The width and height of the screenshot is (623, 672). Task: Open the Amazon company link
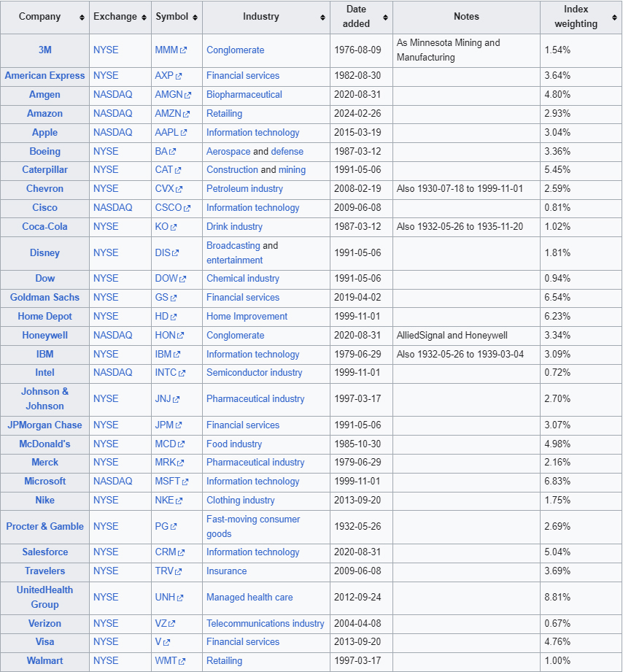tap(45, 114)
